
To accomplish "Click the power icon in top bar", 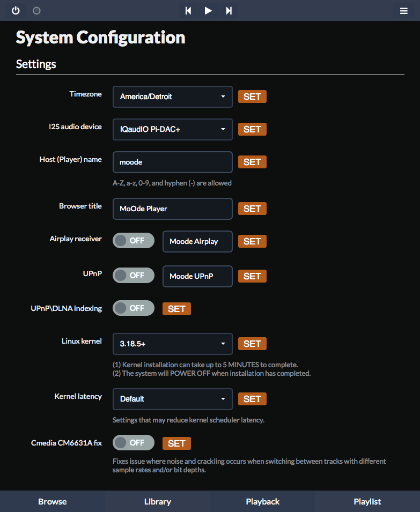I will (16, 10).
